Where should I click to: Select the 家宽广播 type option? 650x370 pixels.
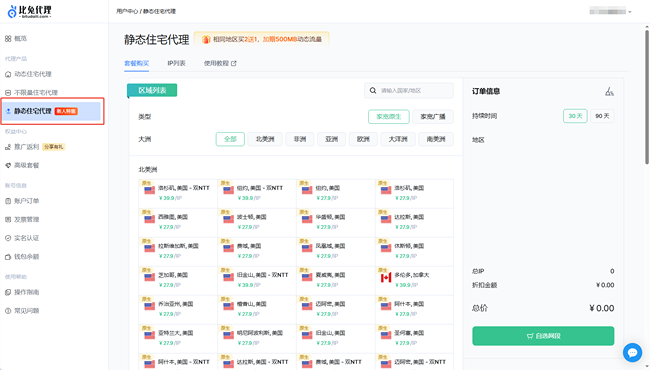[433, 117]
